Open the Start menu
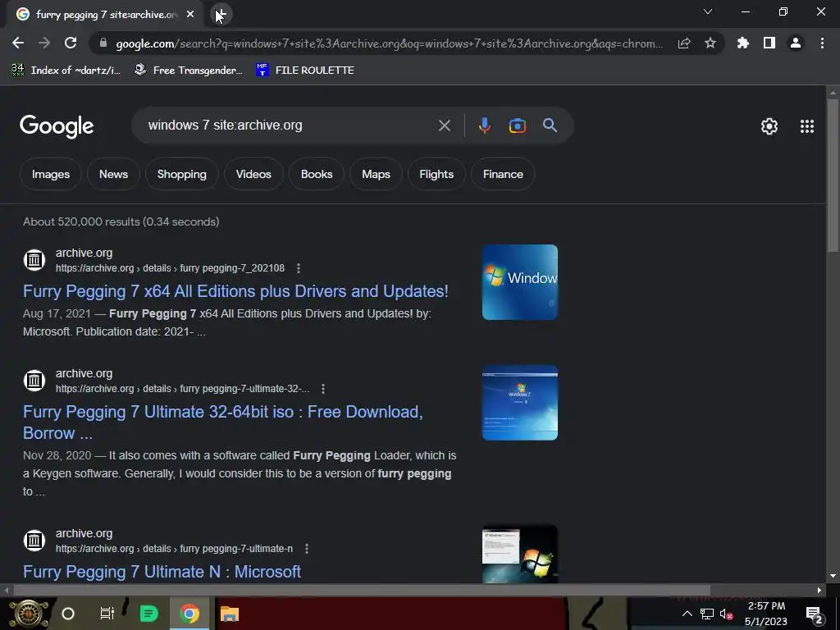 (29, 614)
